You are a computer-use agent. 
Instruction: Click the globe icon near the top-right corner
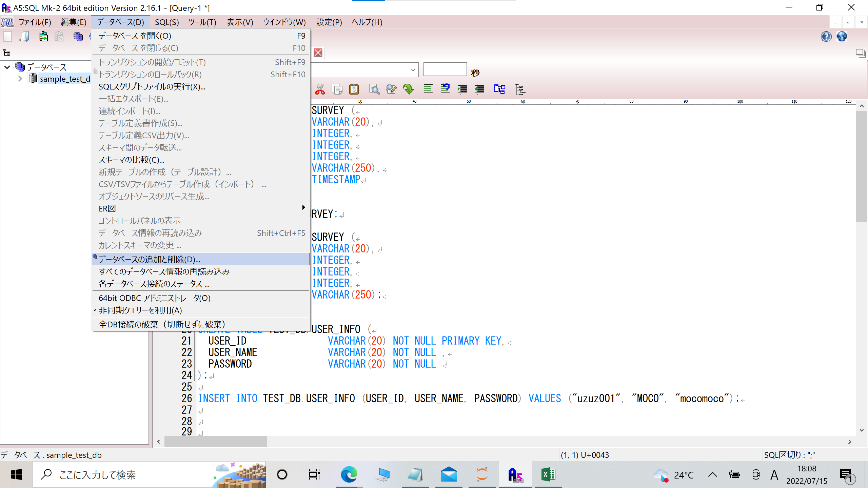(842, 37)
